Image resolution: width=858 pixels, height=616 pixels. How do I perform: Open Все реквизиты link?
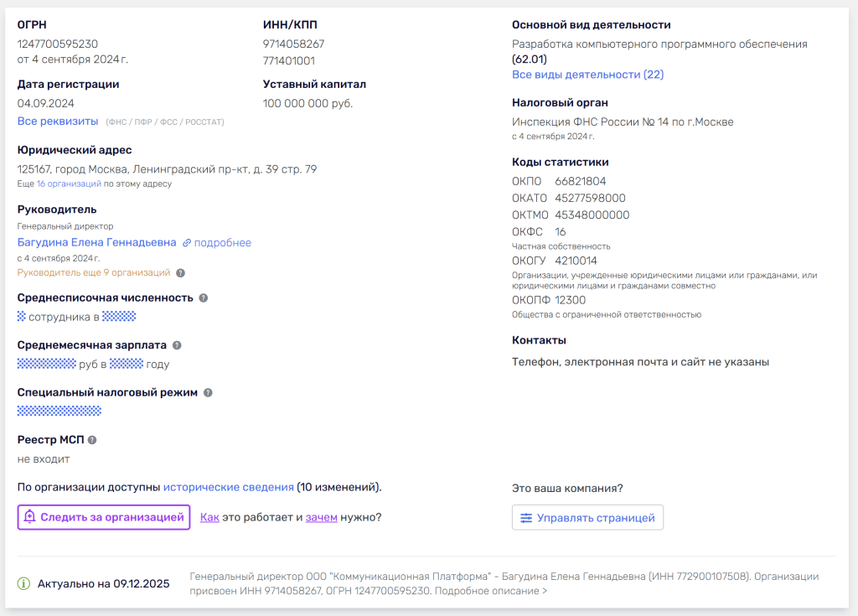[58, 122]
